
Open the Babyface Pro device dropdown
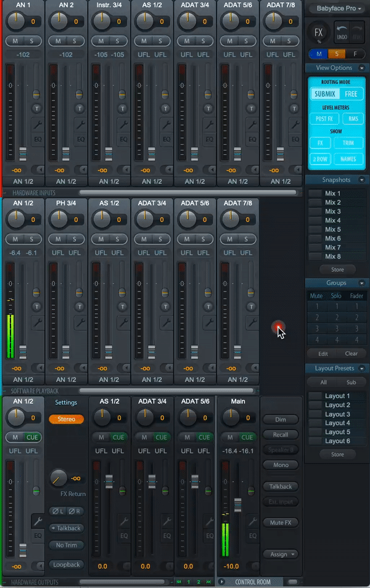tap(336, 9)
